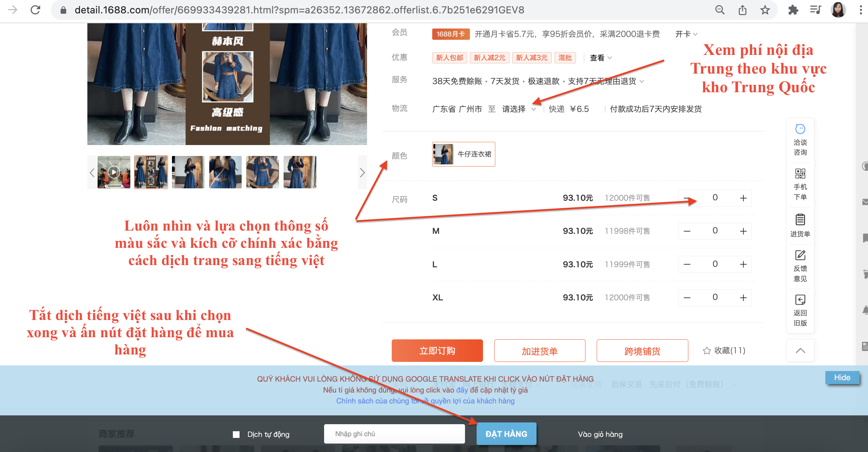Click the share icon in address bar
868x452 pixels.
click(743, 10)
